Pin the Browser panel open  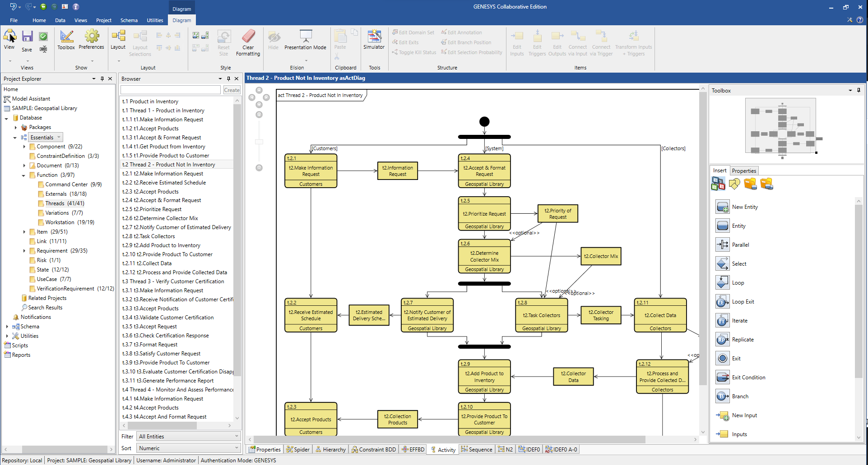(228, 78)
